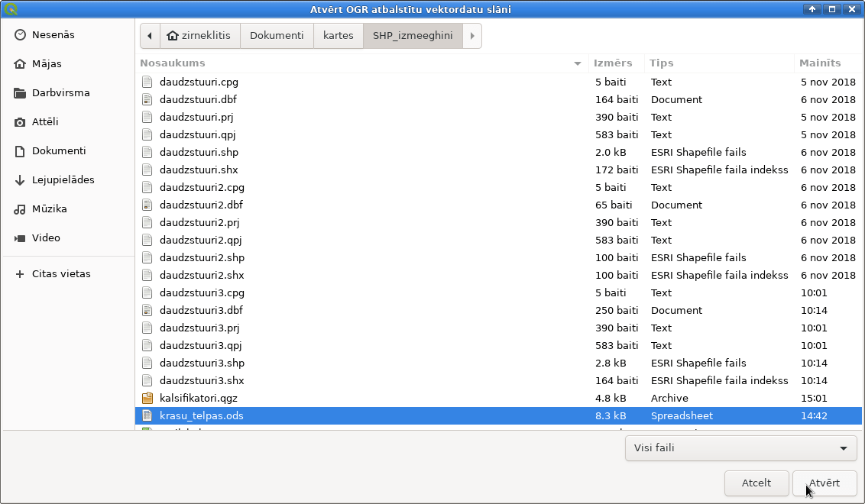Click file icon of daudzstuuri3.shx
The height and width of the screenshot is (504, 865).
[x=147, y=381]
